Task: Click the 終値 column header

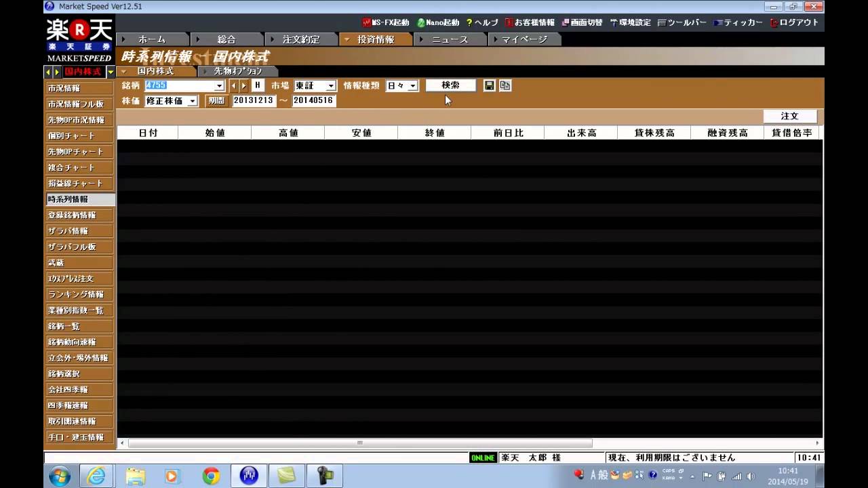Action: click(x=435, y=133)
